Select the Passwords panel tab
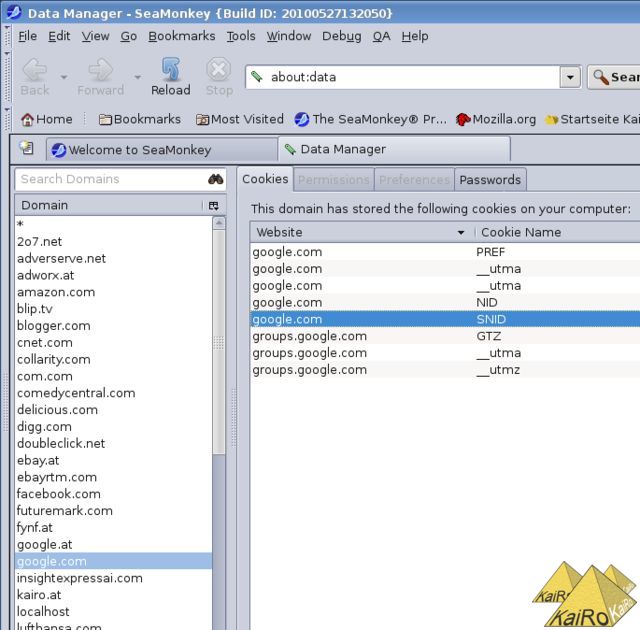Viewport: 640px width, 630px height. coord(490,180)
